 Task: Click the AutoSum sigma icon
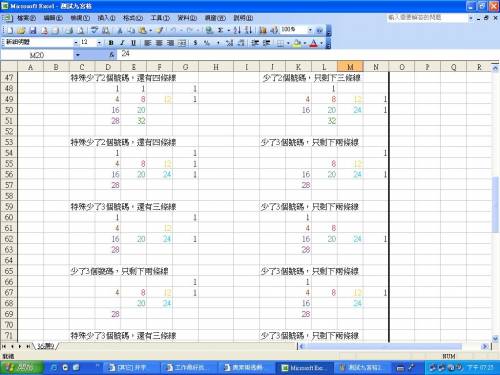(x=220, y=30)
